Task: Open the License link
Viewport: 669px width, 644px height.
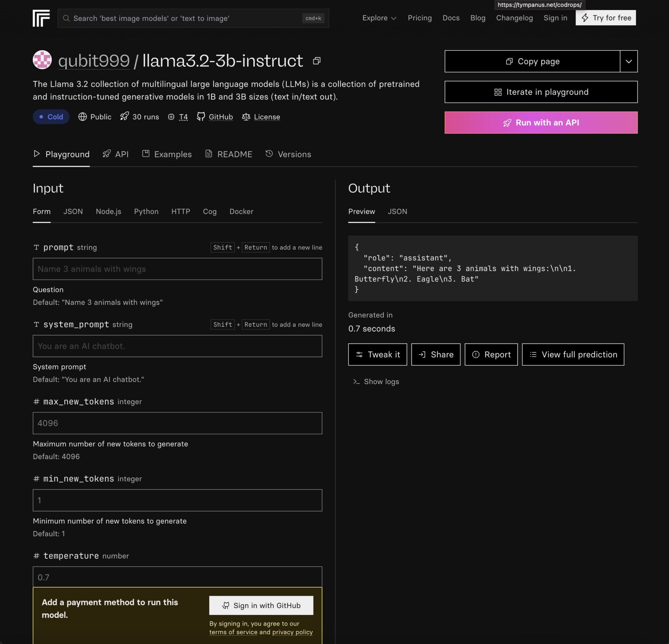Action: coord(267,117)
